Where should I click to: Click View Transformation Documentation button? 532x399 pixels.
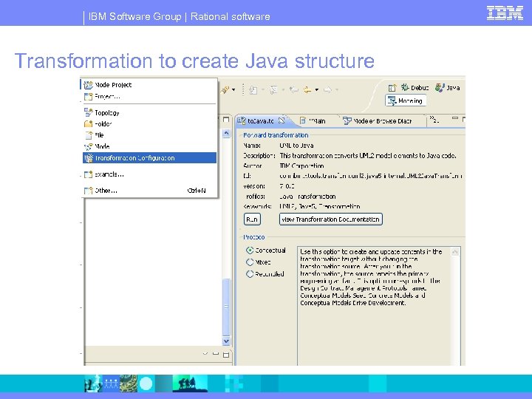(331, 219)
